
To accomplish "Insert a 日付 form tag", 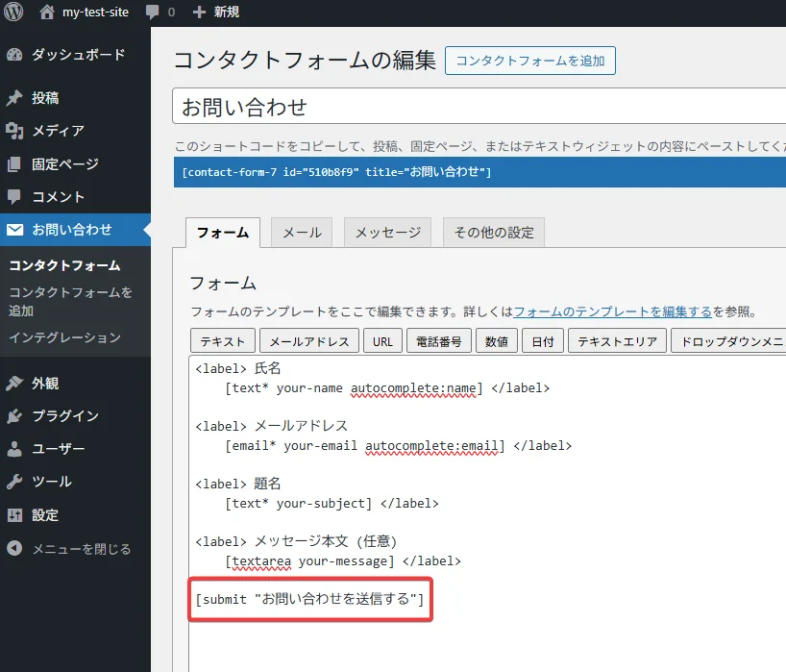I will [x=543, y=341].
